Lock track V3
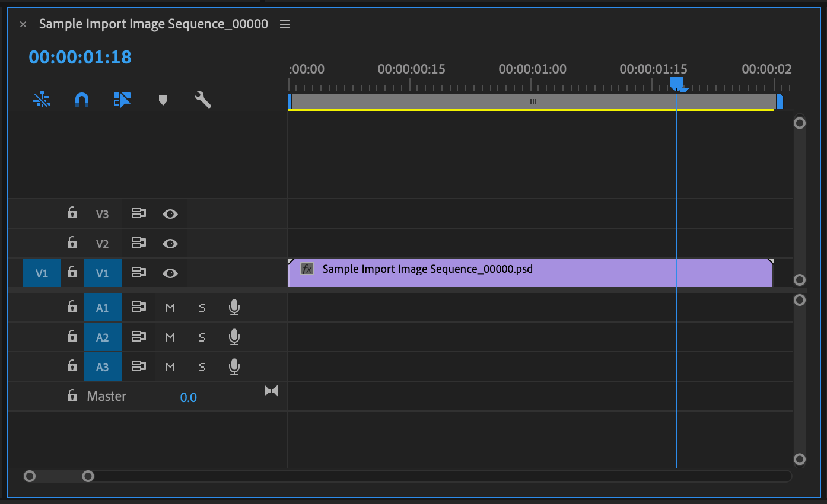 (72, 213)
